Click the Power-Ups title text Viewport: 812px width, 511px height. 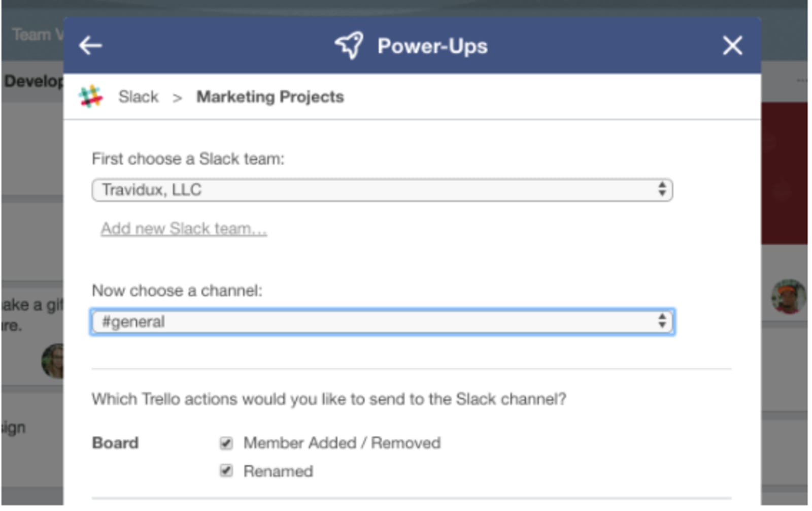click(x=432, y=46)
